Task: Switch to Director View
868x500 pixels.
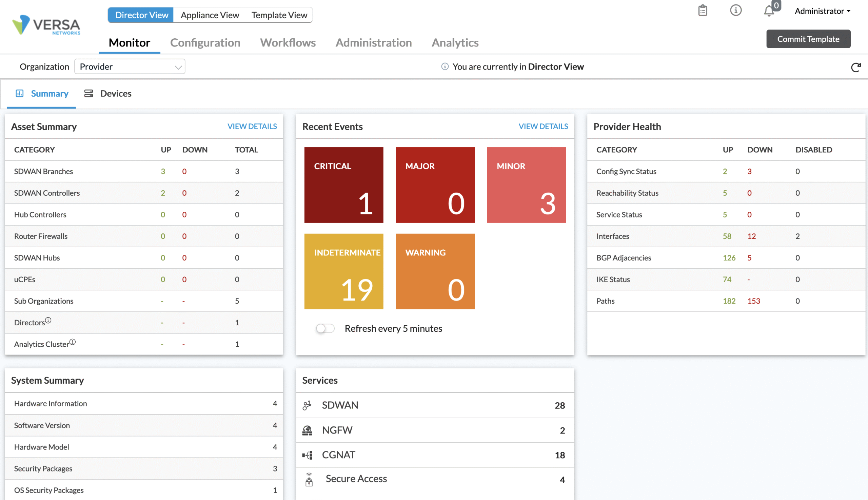Action: coord(141,15)
